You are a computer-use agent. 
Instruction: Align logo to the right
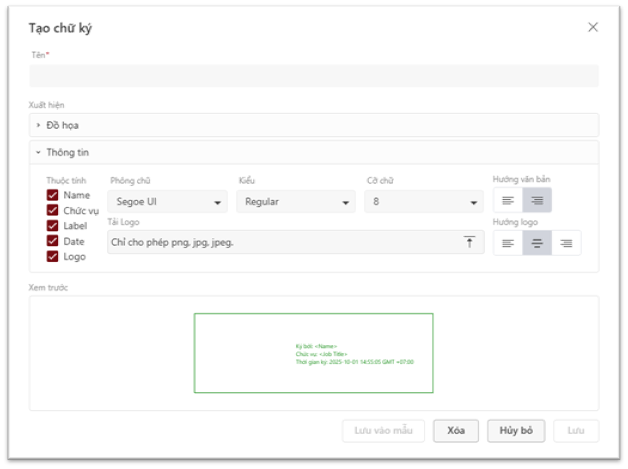point(566,243)
